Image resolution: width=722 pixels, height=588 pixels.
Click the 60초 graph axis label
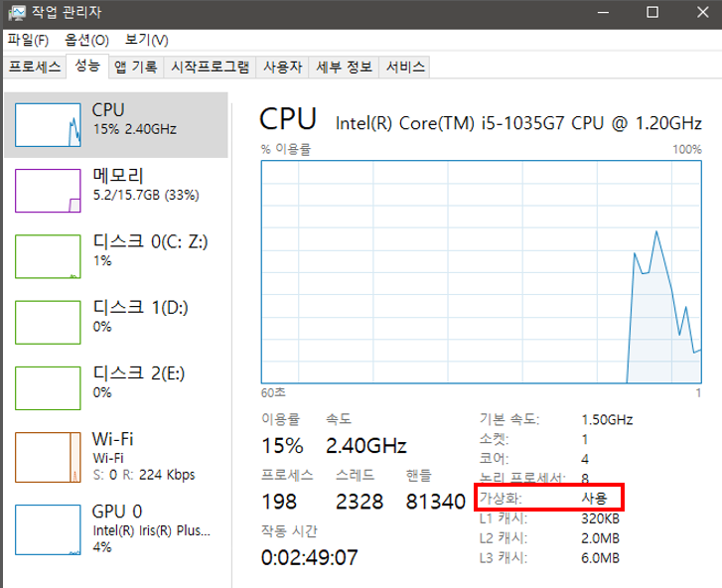click(273, 392)
